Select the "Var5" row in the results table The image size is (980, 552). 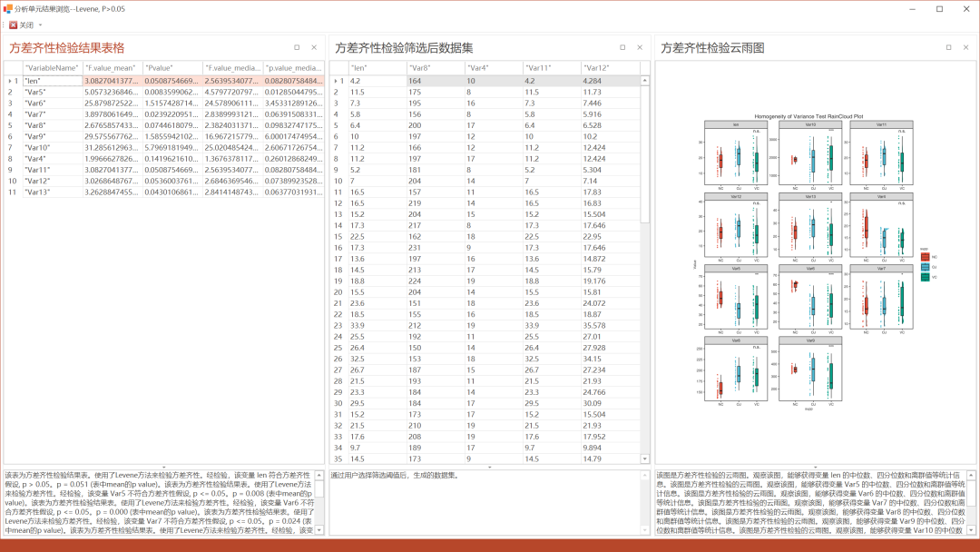click(x=163, y=92)
